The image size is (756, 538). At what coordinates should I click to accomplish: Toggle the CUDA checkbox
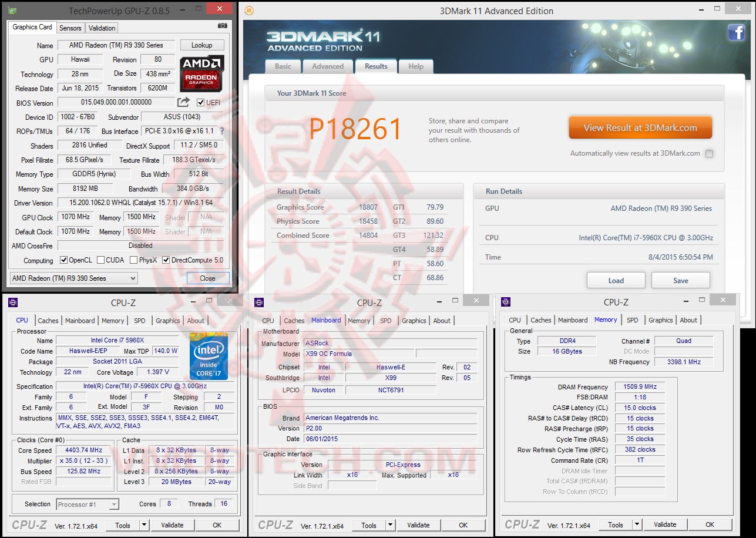(101, 260)
